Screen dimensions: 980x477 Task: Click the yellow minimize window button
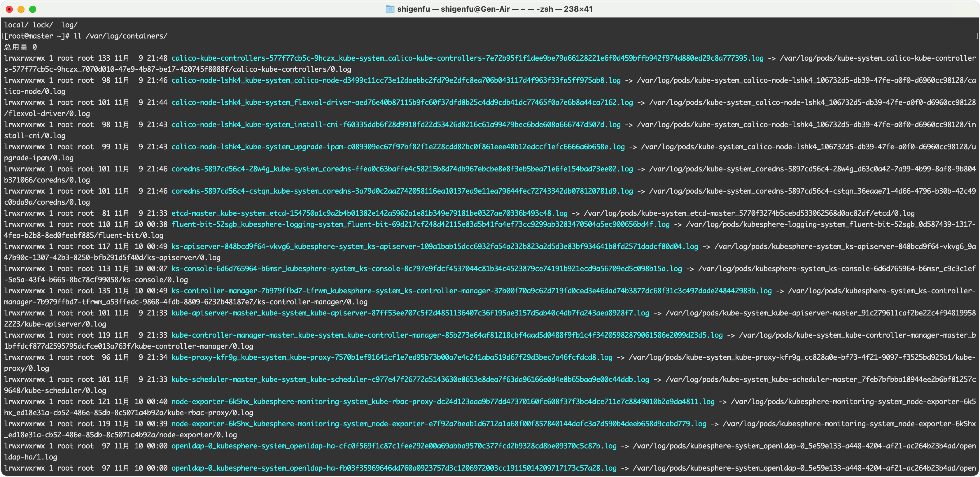pos(21,9)
